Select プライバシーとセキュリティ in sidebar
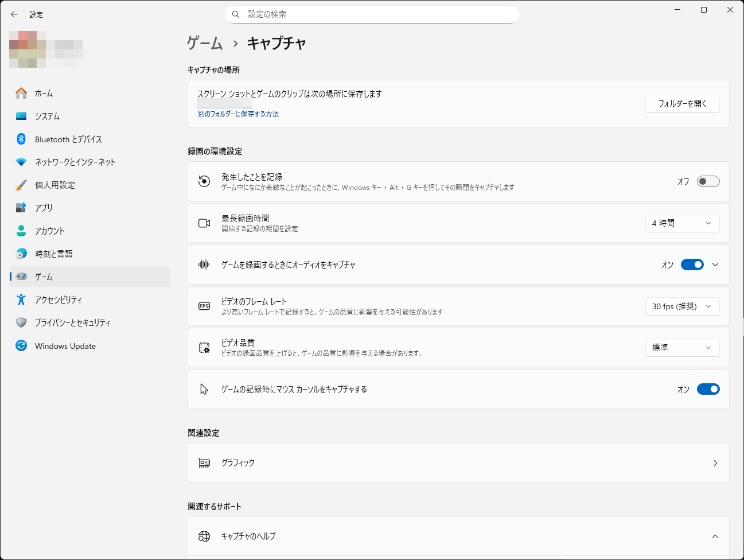This screenshot has width=744, height=560. [21, 322]
